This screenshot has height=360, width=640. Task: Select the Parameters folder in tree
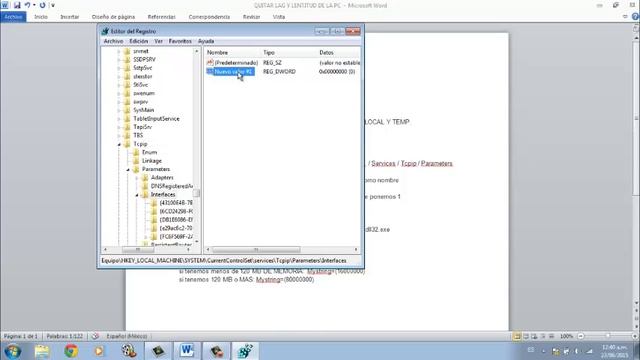pos(156,169)
